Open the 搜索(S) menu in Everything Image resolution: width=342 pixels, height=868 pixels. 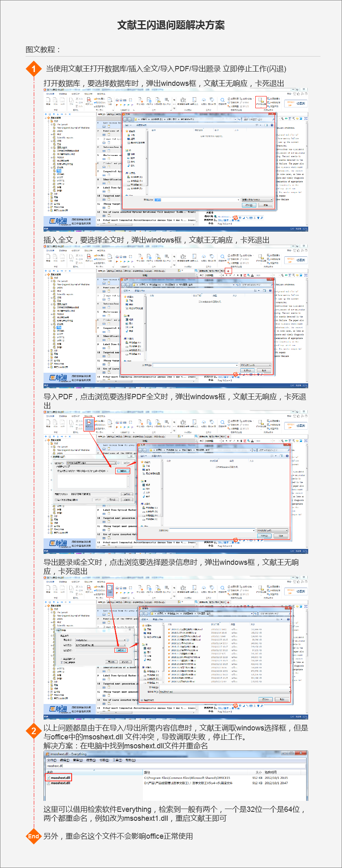[91, 760]
